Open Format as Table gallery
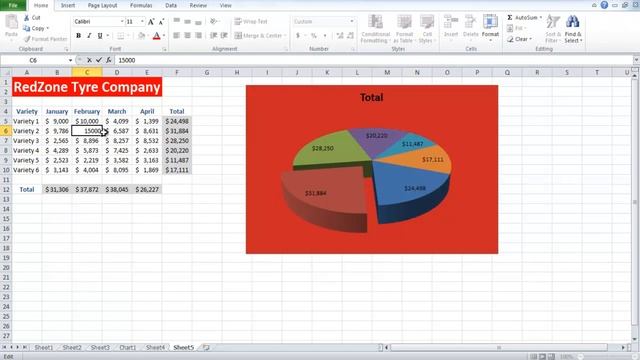 (x=404, y=29)
